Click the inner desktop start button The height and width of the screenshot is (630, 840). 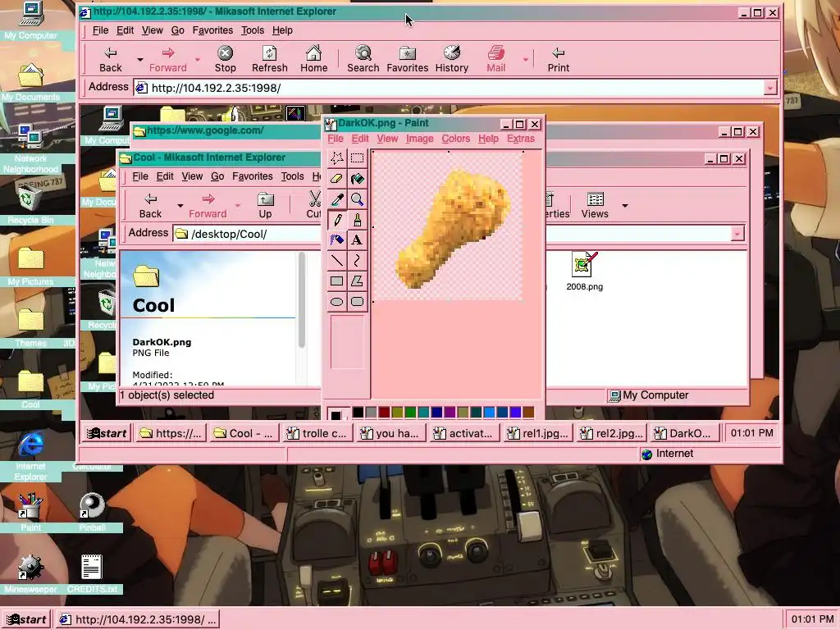(x=107, y=433)
